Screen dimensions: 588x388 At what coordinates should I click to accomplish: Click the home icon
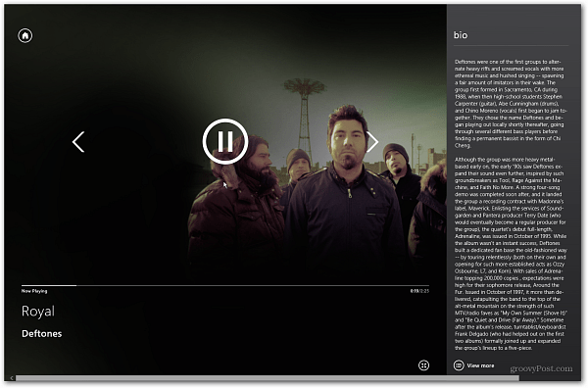pos(25,35)
